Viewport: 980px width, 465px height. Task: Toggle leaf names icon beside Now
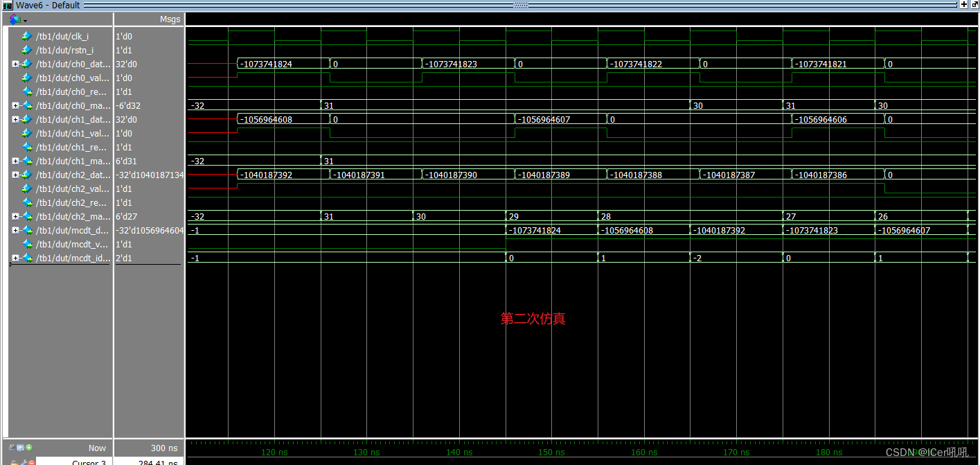[13, 448]
